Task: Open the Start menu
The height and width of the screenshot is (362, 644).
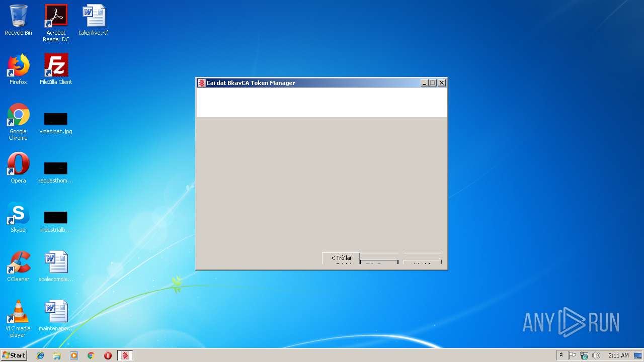Action: pos(14,355)
